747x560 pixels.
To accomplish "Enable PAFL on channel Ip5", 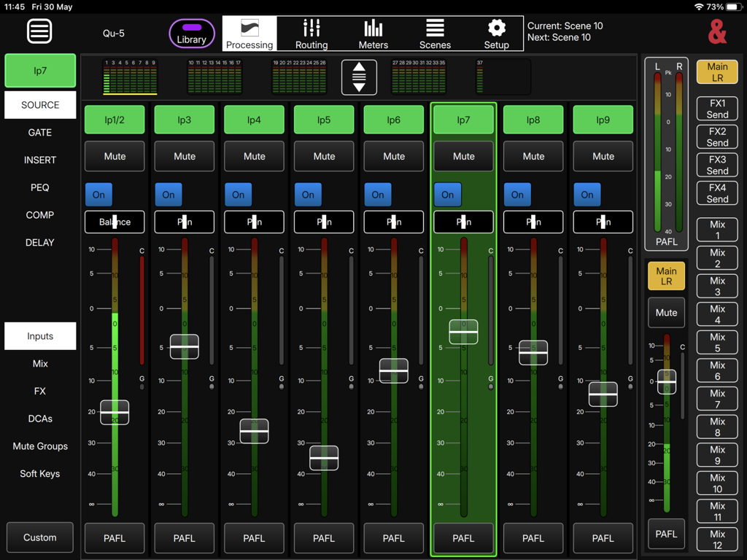I will [x=324, y=538].
